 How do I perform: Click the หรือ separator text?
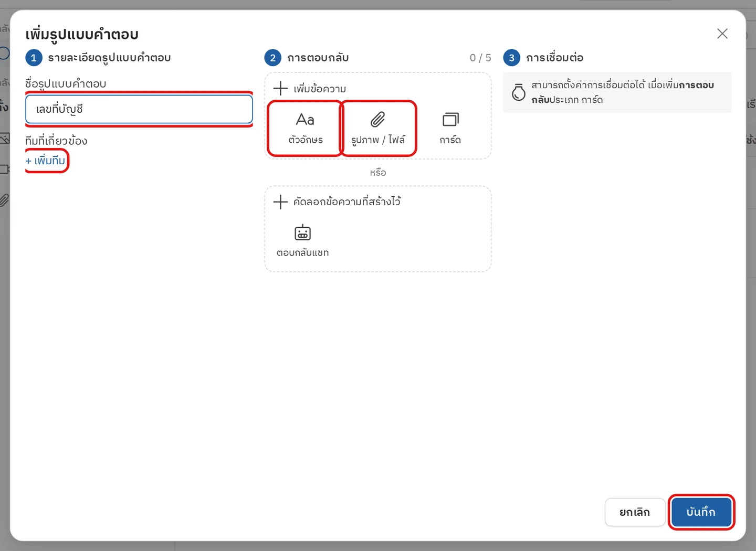pos(377,173)
